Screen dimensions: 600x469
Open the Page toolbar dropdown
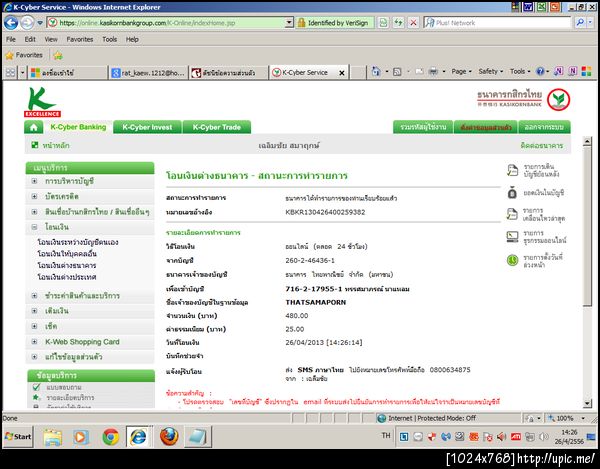click(x=461, y=72)
